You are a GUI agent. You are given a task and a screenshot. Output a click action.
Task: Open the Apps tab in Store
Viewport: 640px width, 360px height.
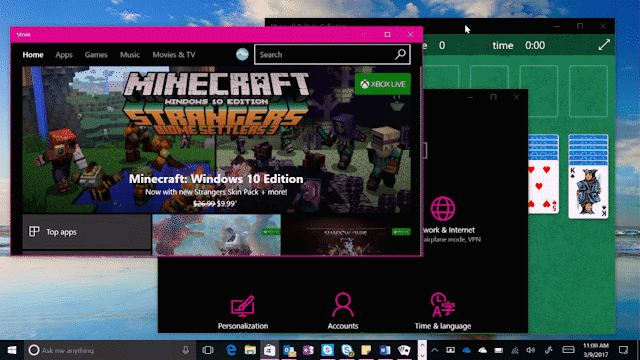click(x=64, y=55)
